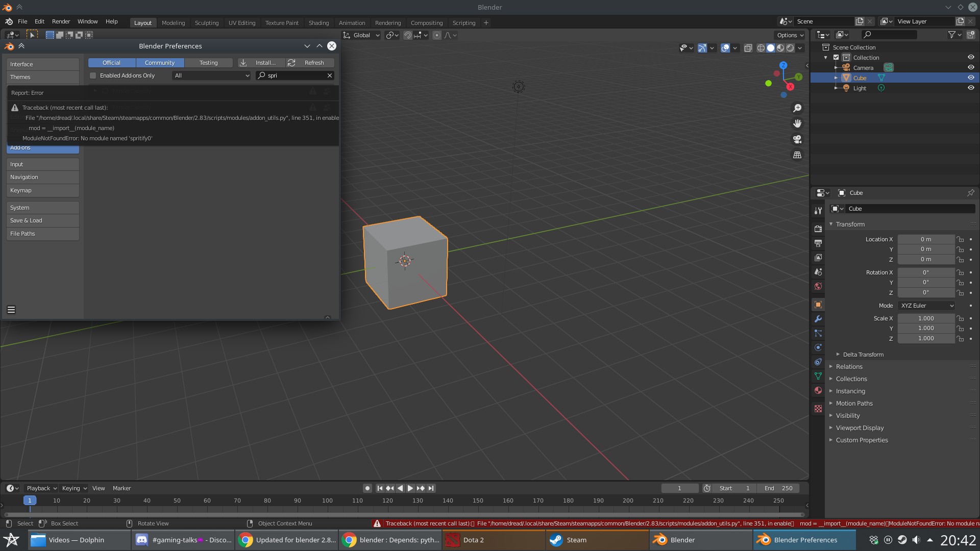Toggle camera view icon in viewport
Screen dimensions: 980x551
(x=797, y=139)
